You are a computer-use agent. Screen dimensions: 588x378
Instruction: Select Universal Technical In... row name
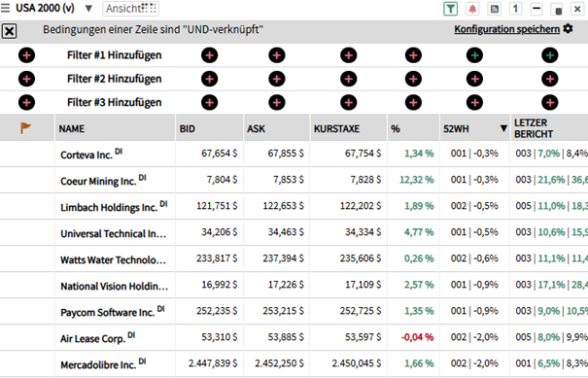coord(114,233)
